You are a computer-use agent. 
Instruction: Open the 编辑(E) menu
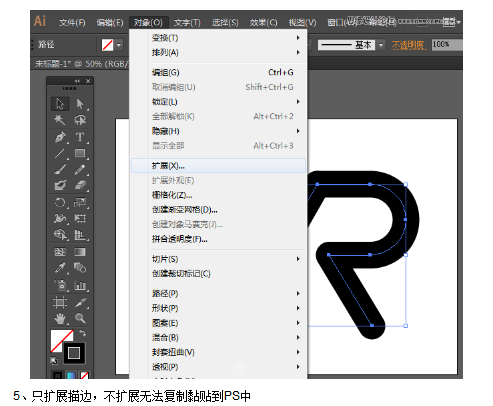(x=110, y=23)
